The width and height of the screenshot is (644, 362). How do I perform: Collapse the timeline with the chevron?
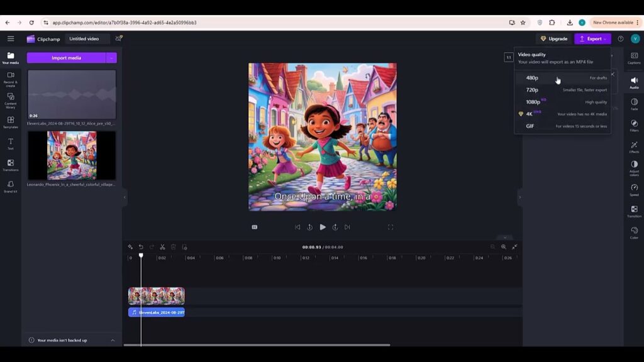[x=505, y=238]
